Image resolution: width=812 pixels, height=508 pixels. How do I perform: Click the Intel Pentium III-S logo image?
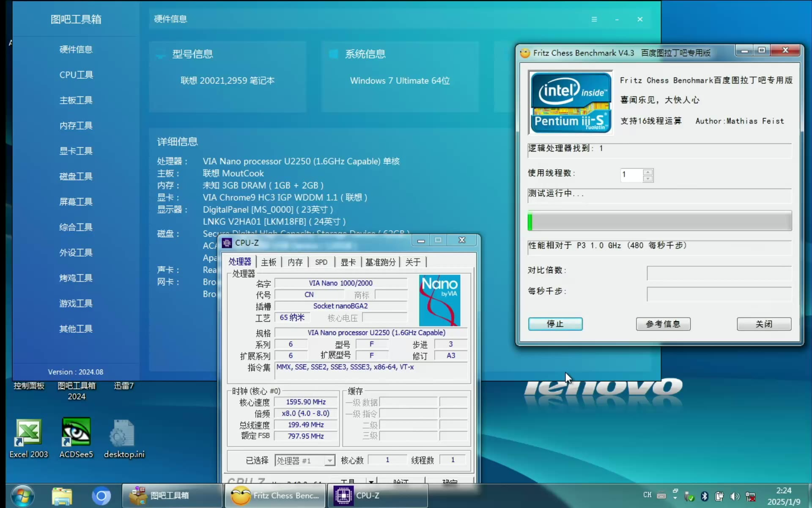pos(571,102)
